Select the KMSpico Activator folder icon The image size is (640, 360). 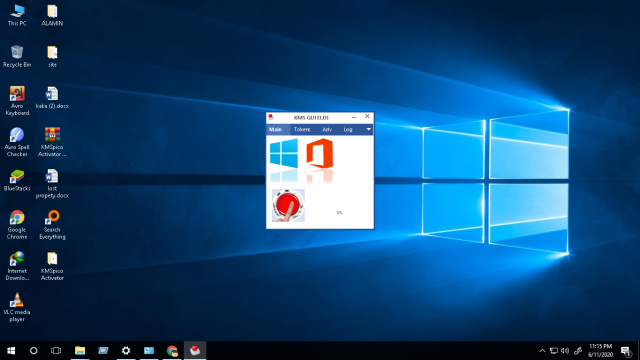tap(52, 266)
